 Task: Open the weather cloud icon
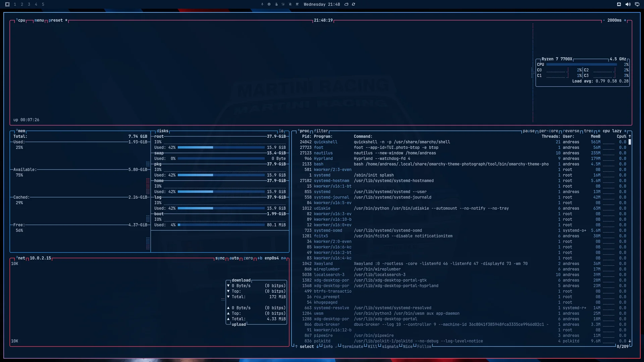click(346, 4)
